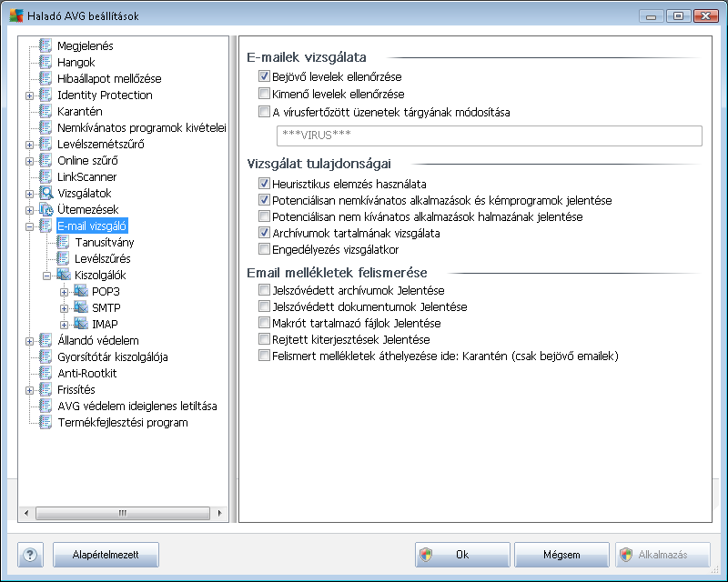Click the ***VIRUS*** subject text field
728x582 pixels.
[x=490, y=135]
